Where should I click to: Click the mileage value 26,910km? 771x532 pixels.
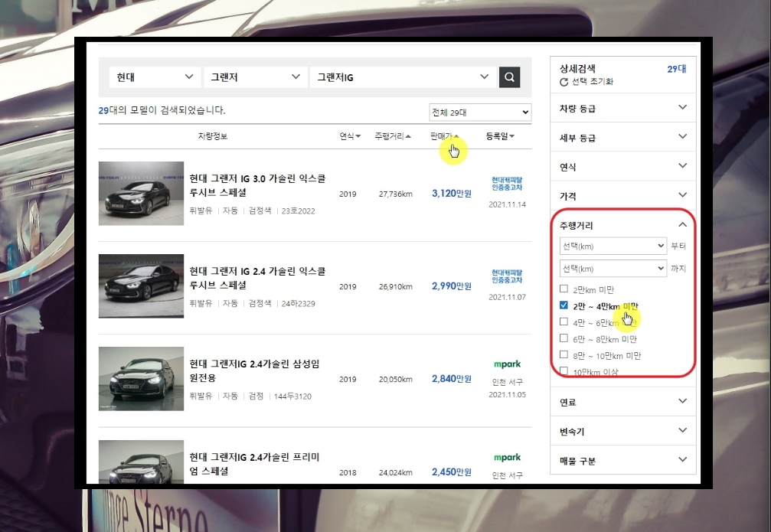tap(395, 286)
